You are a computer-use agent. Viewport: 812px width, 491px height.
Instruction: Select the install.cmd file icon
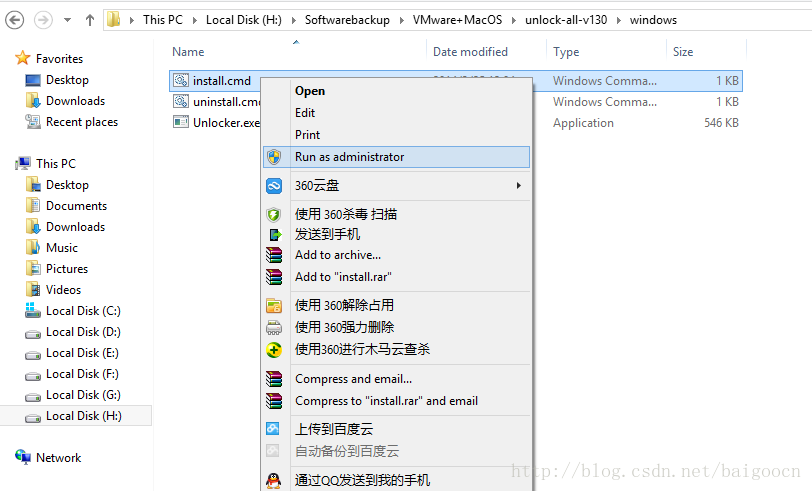181,80
